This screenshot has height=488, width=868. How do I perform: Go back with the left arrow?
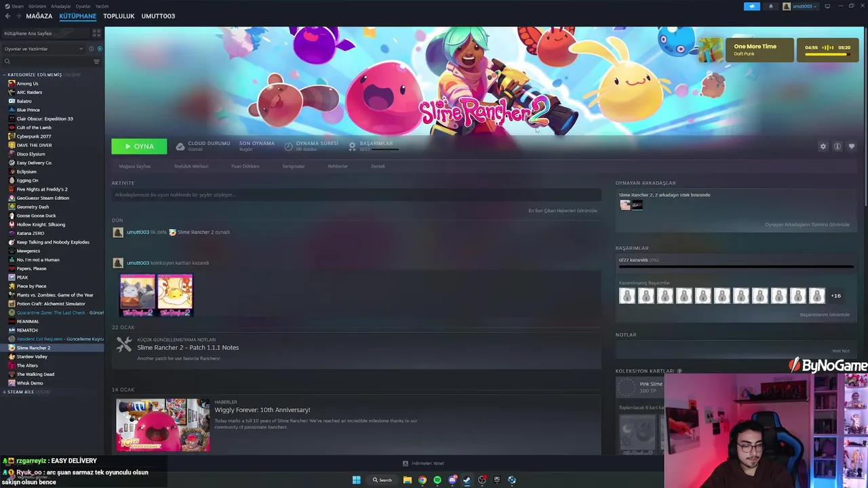pyautogui.click(x=8, y=16)
